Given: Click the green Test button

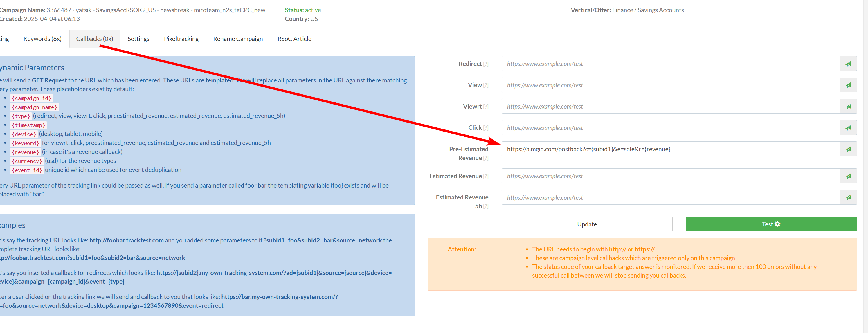Looking at the screenshot, I should (771, 224).
